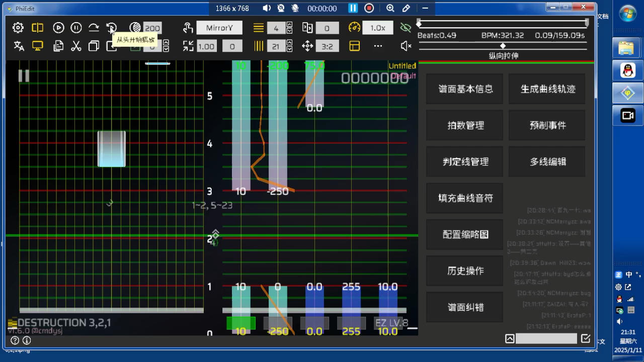This screenshot has height=362, width=644.
Task: Open 拍数管理 beat management
Action: click(465, 125)
